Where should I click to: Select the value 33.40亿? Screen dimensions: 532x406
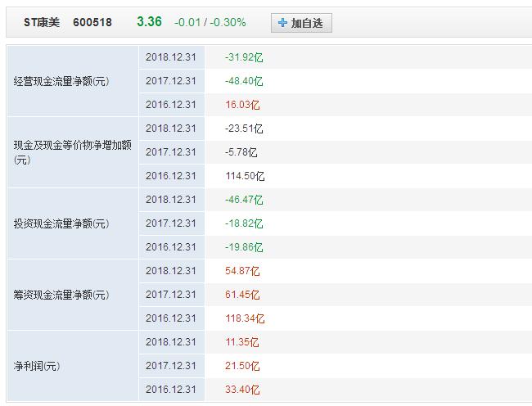point(242,390)
